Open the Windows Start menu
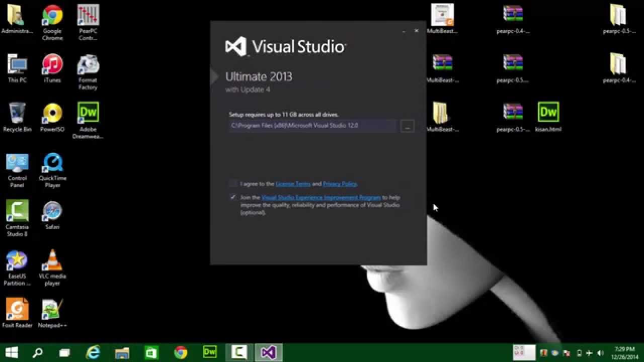 11,352
